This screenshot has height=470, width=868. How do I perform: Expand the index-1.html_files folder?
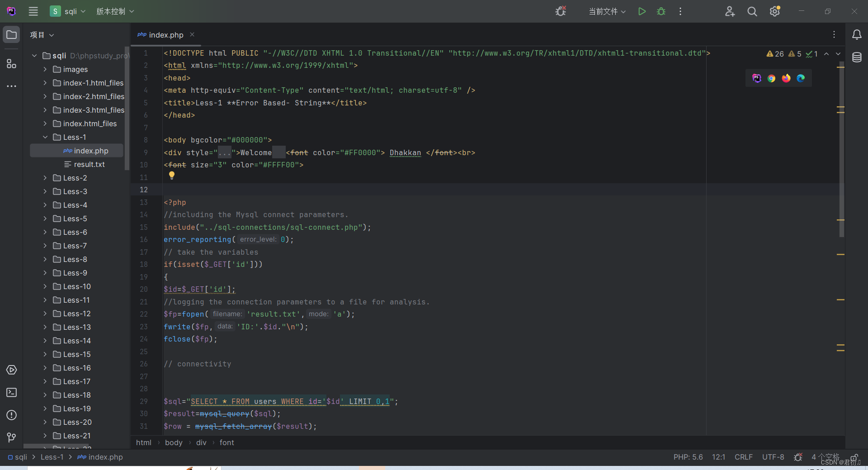45,83
